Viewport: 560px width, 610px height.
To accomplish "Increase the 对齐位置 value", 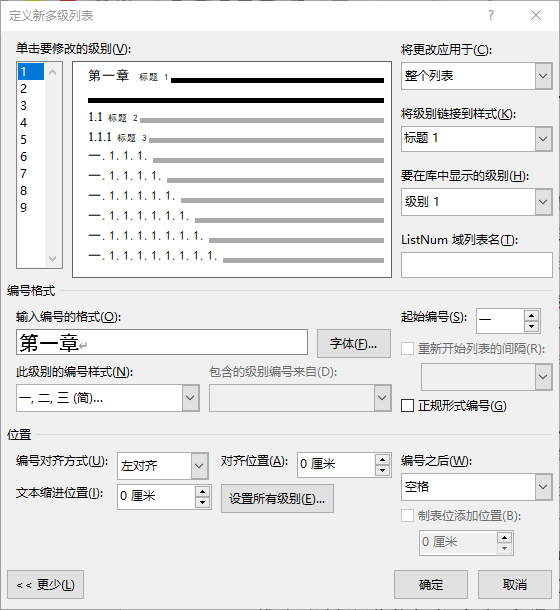I will (x=383, y=459).
